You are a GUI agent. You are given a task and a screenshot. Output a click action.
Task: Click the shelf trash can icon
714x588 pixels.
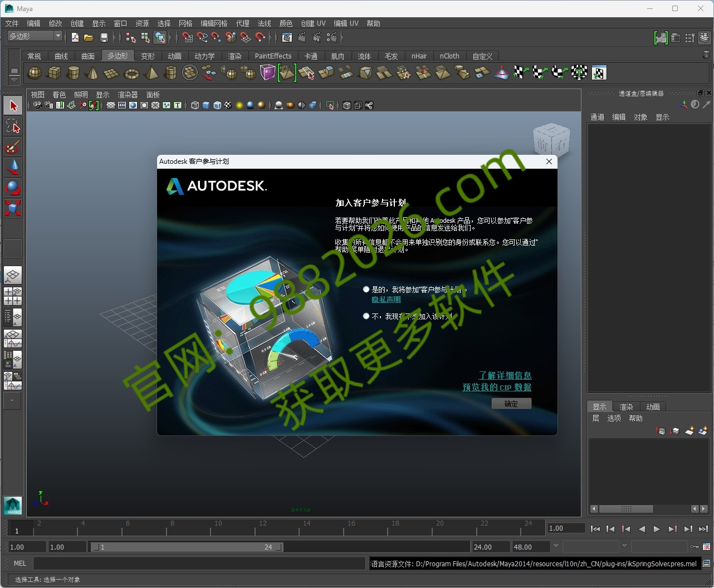[x=706, y=55]
